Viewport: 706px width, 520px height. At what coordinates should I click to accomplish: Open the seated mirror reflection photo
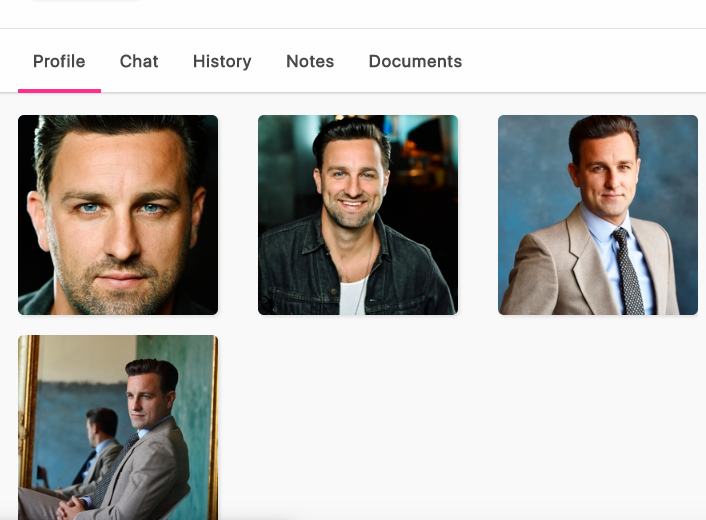118,427
